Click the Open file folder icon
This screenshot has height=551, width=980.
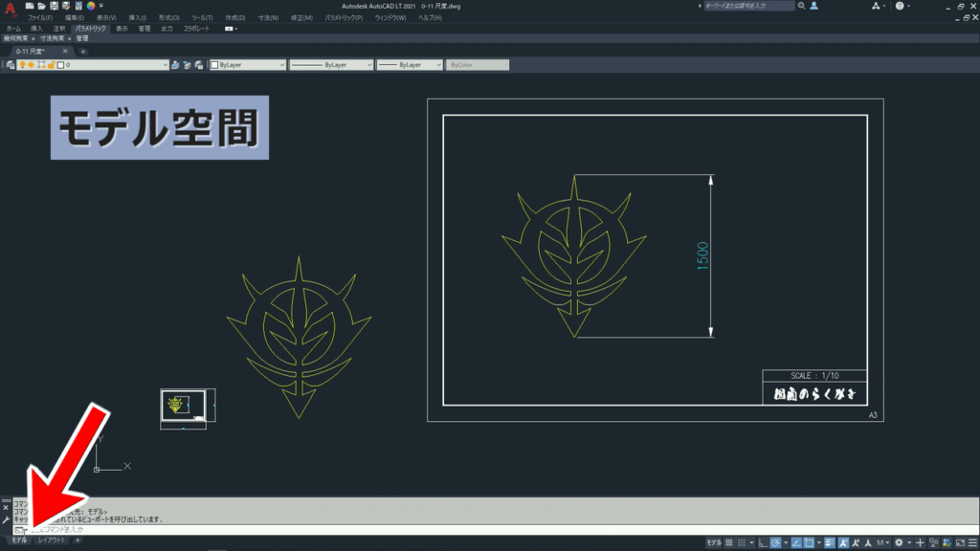click(41, 6)
